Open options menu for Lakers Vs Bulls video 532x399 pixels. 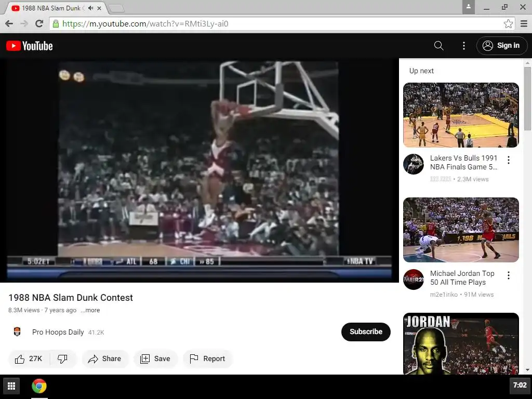(x=508, y=160)
